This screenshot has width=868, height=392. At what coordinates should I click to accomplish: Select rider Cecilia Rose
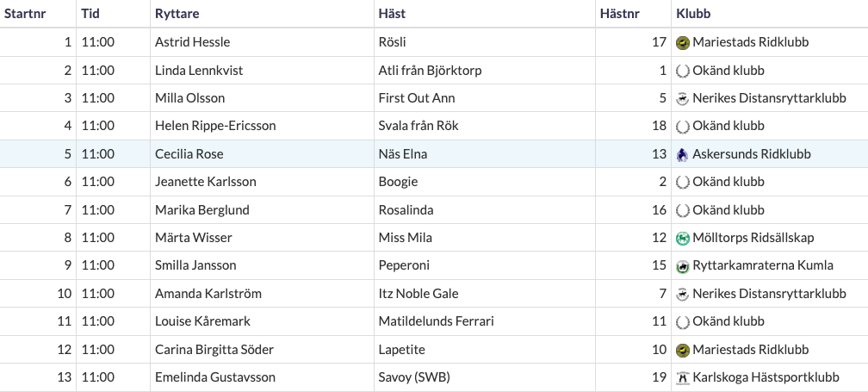(x=189, y=154)
